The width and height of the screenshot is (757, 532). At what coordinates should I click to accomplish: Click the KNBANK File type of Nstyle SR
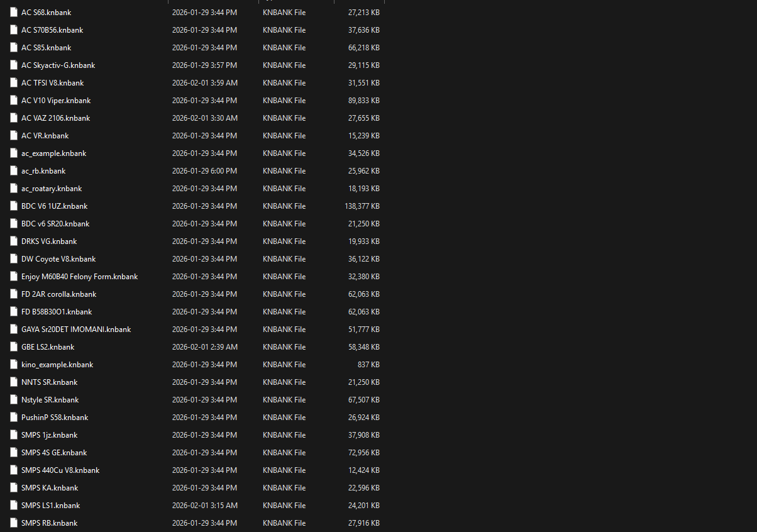coord(284,400)
